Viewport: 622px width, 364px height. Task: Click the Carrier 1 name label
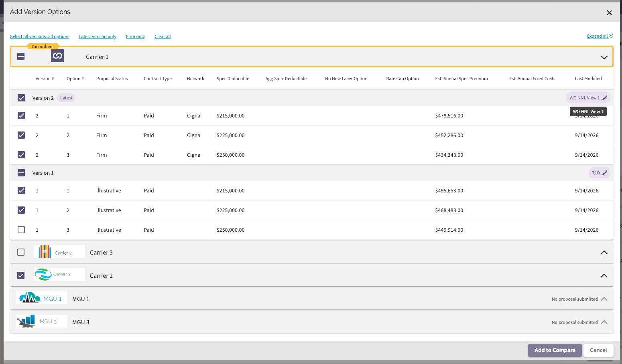click(97, 57)
